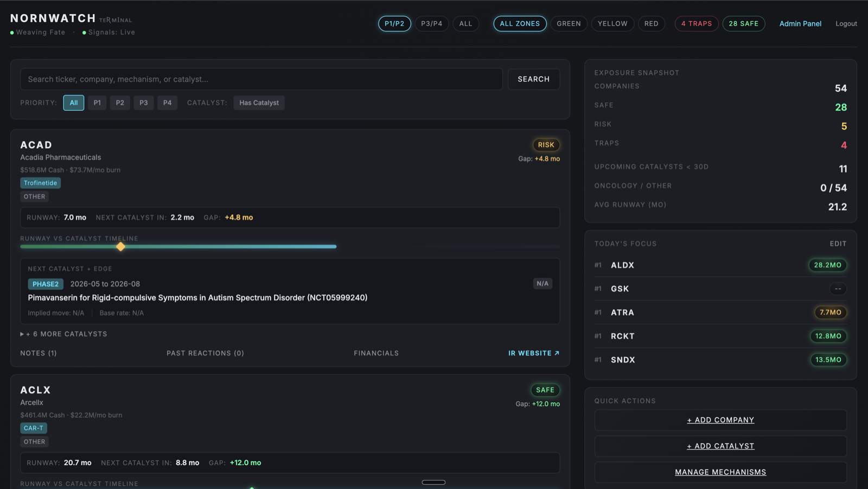Click the SAFE badge on ACLX
The height and width of the screenshot is (489, 868).
point(545,390)
